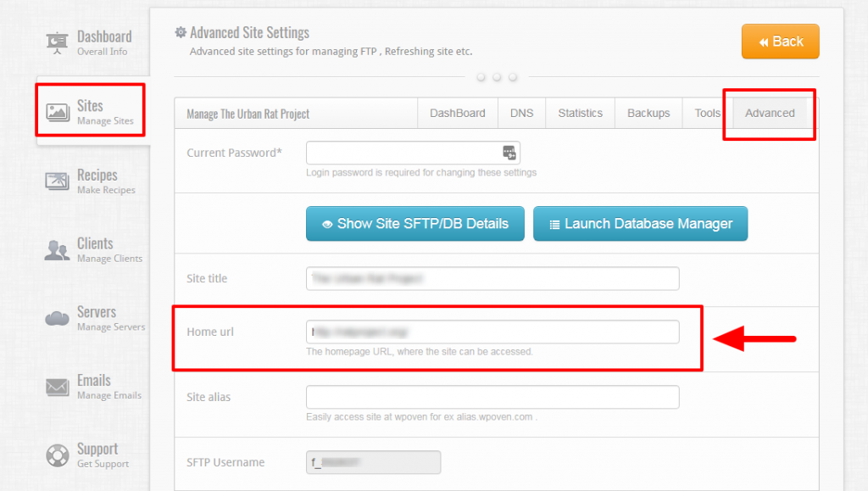Click the Advanced Site Settings title
868x491 pixels.
point(250,33)
